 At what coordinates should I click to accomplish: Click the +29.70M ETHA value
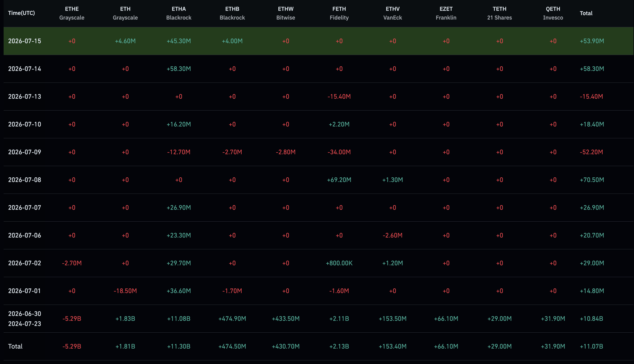coord(179,263)
